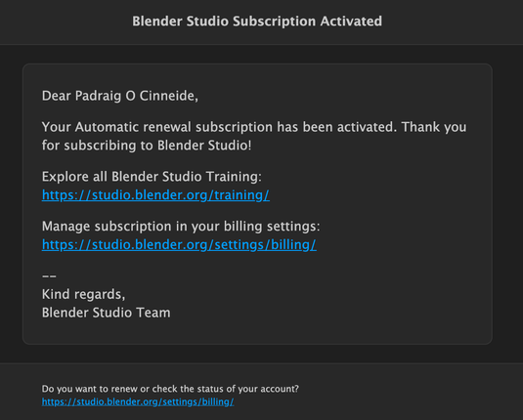Viewport: 523px width, 420px height.
Task: Click the "for subscribing to Blender Studio!" line
Action: pyautogui.click(x=147, y=146)
